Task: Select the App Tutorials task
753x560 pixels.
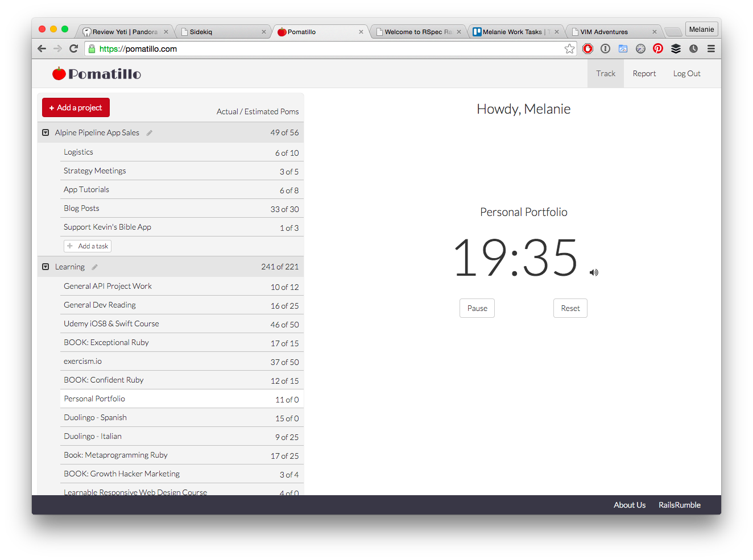Action: pyautogui.click(x=181, y=190)
